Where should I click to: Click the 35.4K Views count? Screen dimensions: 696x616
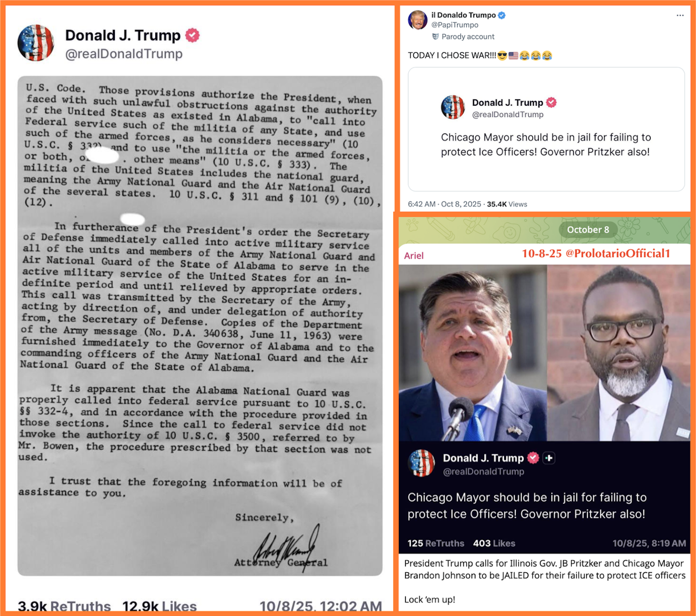(x=507, y=204)
